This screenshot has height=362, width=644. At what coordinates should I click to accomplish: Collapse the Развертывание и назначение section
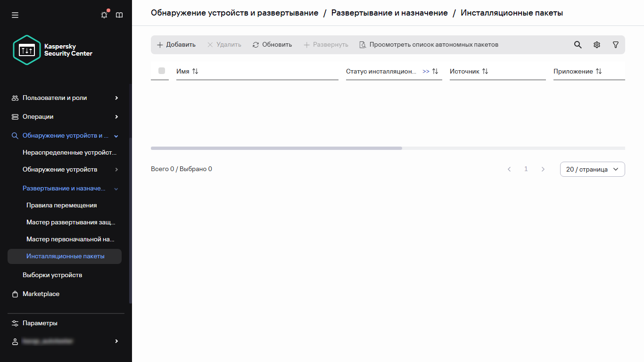(116, 188)
